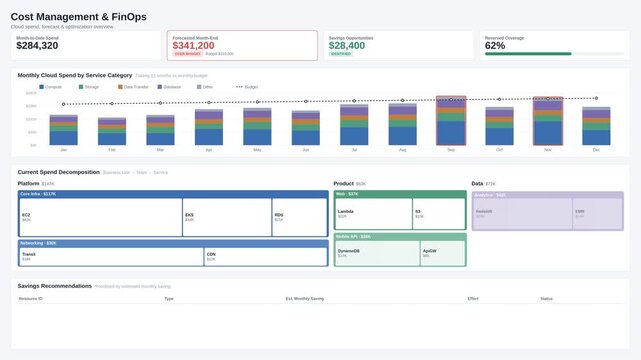Viewport: 641px width, 360px height.
Task: Toggle the Storage legend swatch
Action: click(81, 87)
